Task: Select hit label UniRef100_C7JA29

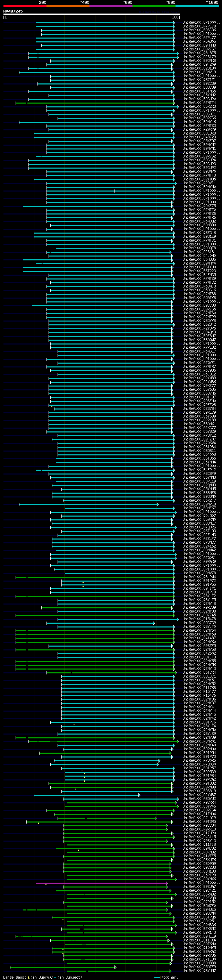Action: click(x=199, y=818)
